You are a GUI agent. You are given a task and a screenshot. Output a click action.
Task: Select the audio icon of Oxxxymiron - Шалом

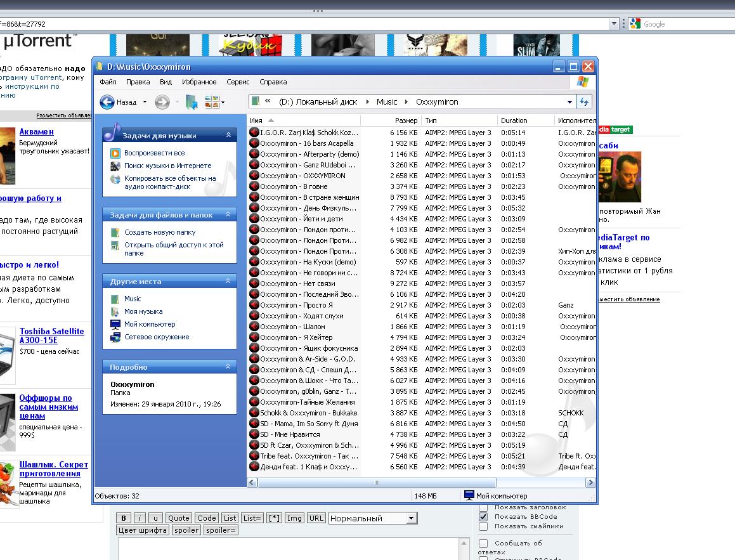pyautogui.click(x=254, y=327)
